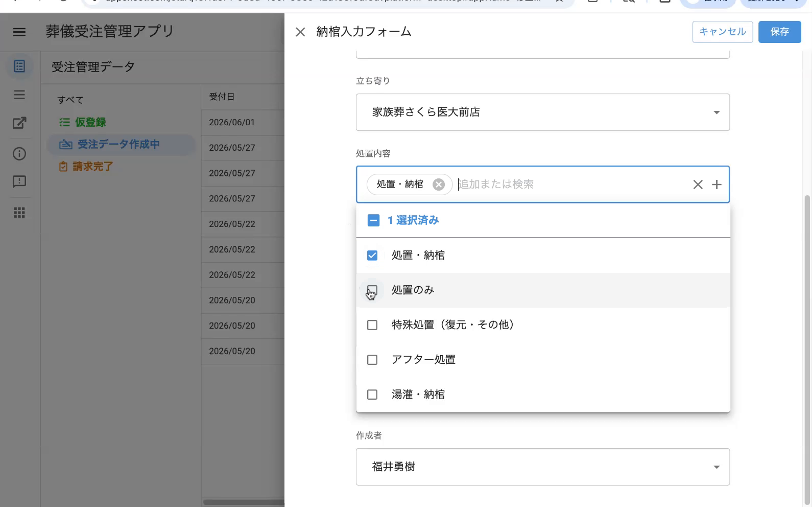Click the form vertical scrollbar
The height and width of the screenshot is (507, 812).
[x=807, y=350]
